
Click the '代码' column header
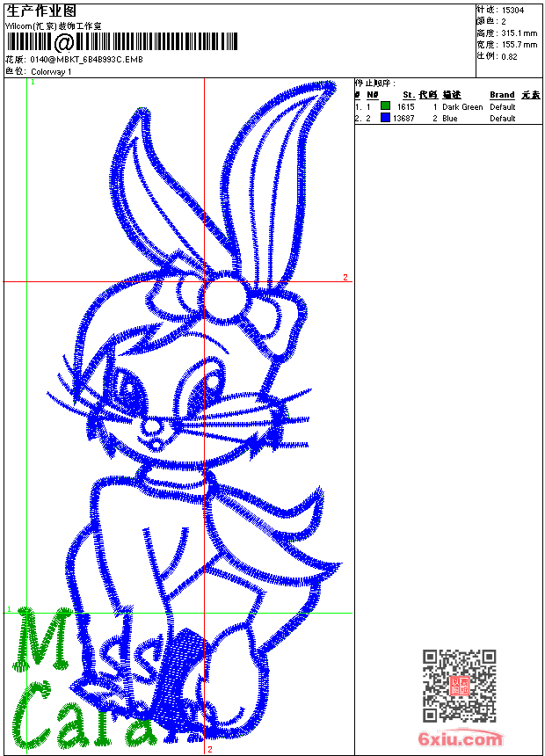(x=428, y=95)
